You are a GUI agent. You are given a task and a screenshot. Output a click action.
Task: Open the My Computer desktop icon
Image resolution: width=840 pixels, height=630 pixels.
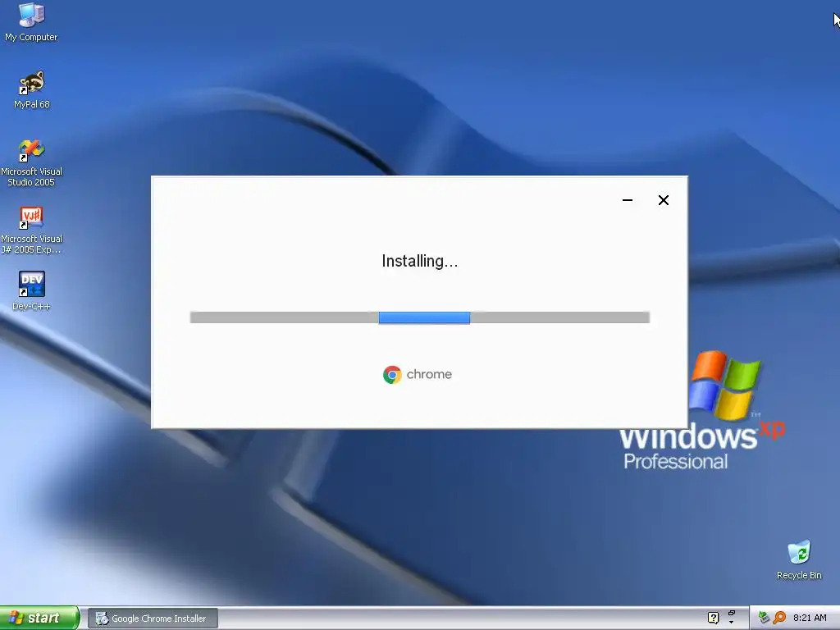(31, 21)
